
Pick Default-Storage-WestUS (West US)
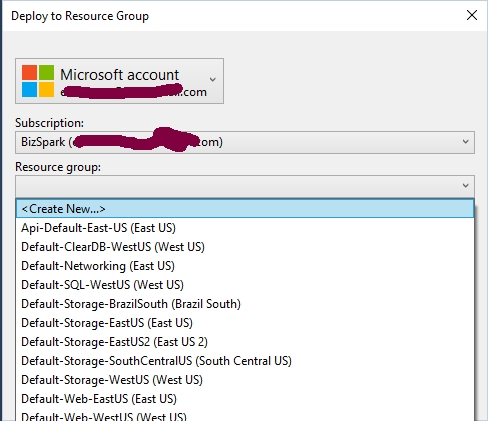[245, 380]
